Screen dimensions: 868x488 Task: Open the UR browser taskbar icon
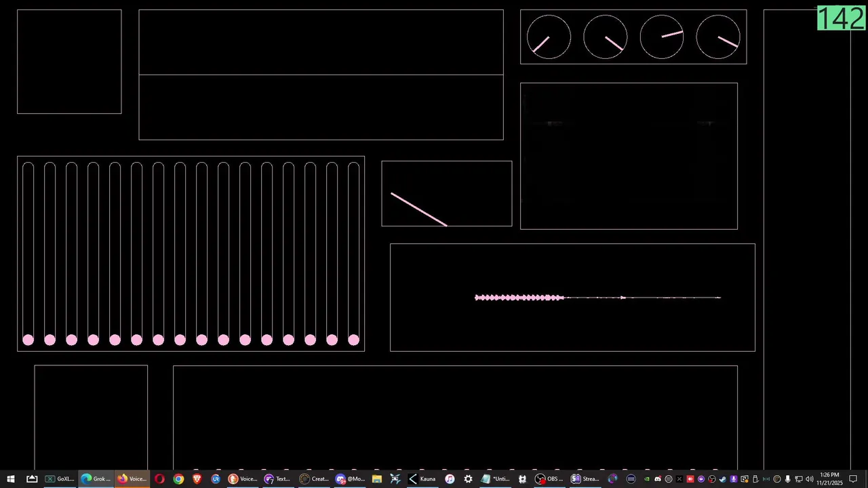point(216,479)
